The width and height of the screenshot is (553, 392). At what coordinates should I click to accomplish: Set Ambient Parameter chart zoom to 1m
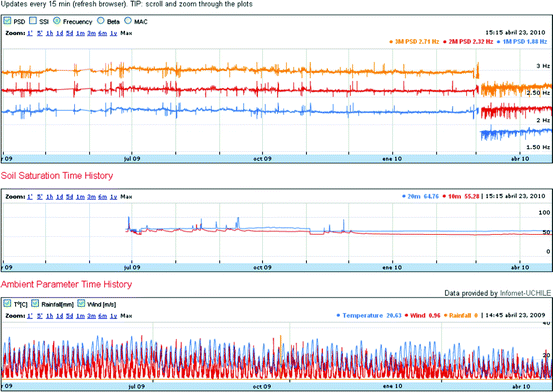pos(80,316)
